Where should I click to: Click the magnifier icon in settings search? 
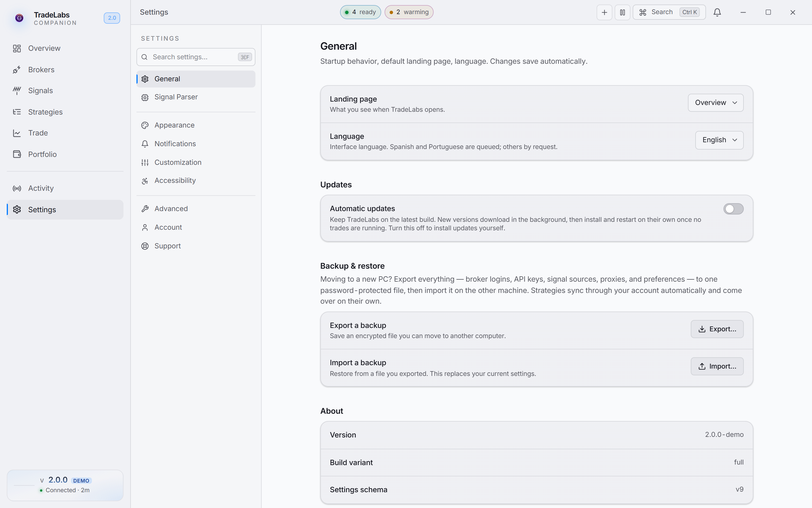tap(144, 57)
